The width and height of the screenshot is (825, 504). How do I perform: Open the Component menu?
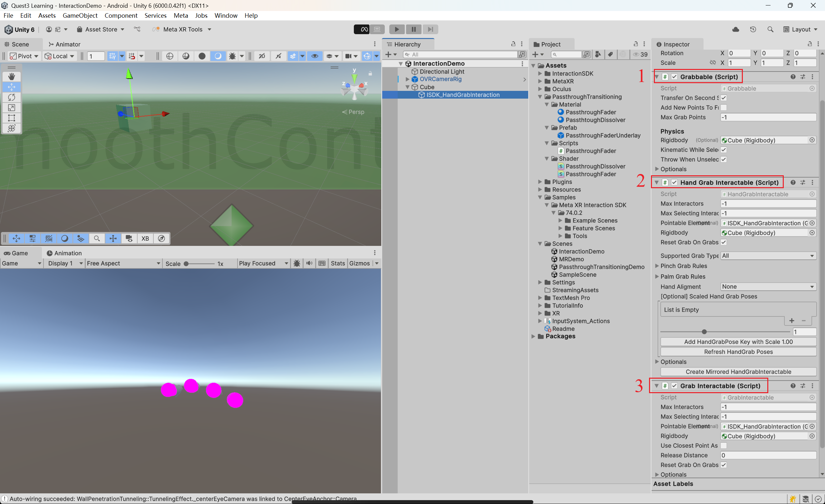pos(121,15)
